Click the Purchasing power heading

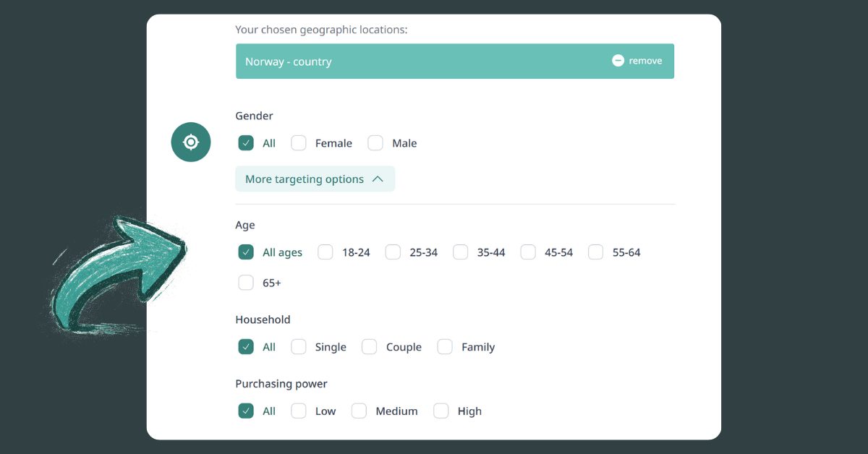pos(281,384)
